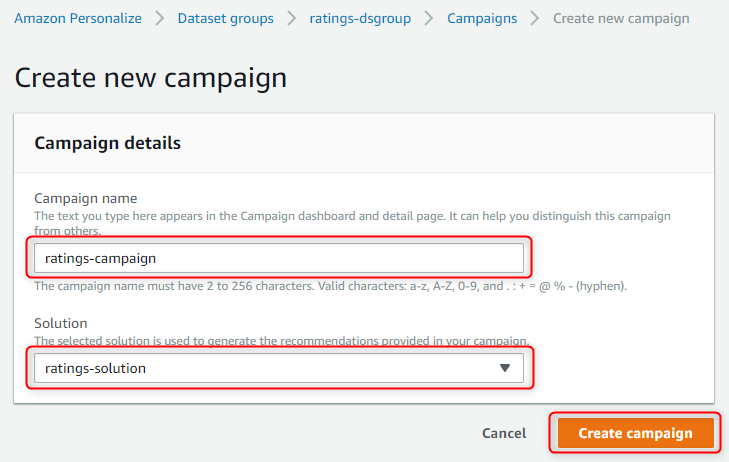The image size is (729, 462).
Task: Navigate back to Campaigns breadcrumb
Action: click(482, 19)
